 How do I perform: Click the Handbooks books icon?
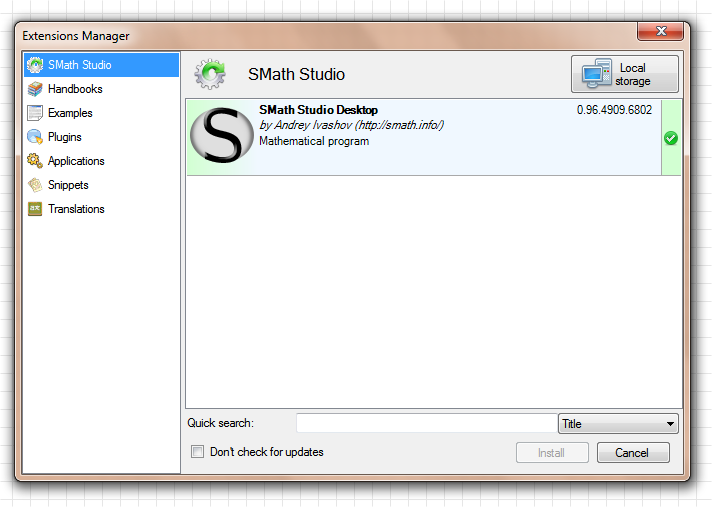(35, 89)
